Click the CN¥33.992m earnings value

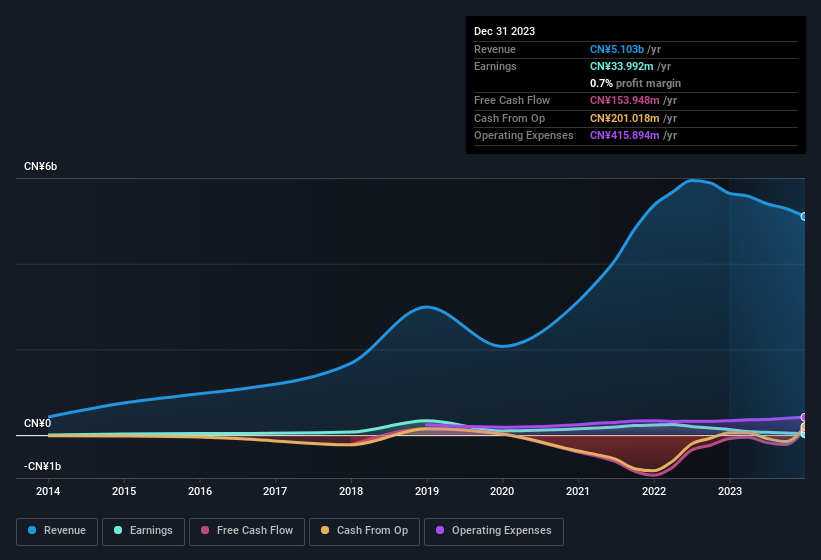click(x=622, y=66)
